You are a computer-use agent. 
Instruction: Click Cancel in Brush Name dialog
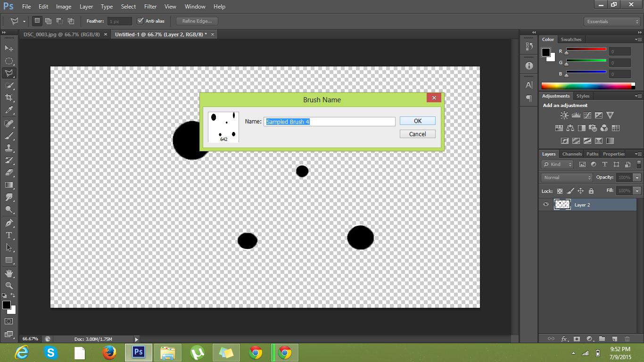point(418,134)
